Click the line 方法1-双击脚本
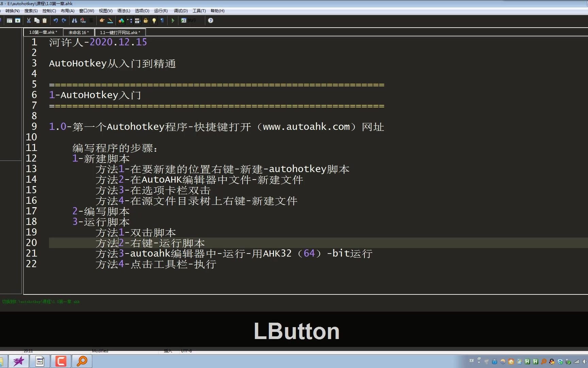Screen dimensions: 588x368 tap(136, 232)
